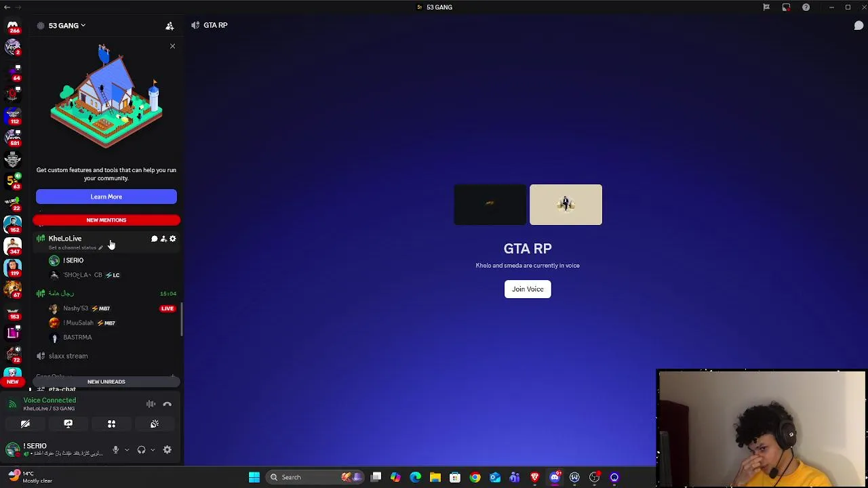The height and width of the screenshot is (488, 868).
Task: Toggle microphone mute button
Action: pos(115,449)
